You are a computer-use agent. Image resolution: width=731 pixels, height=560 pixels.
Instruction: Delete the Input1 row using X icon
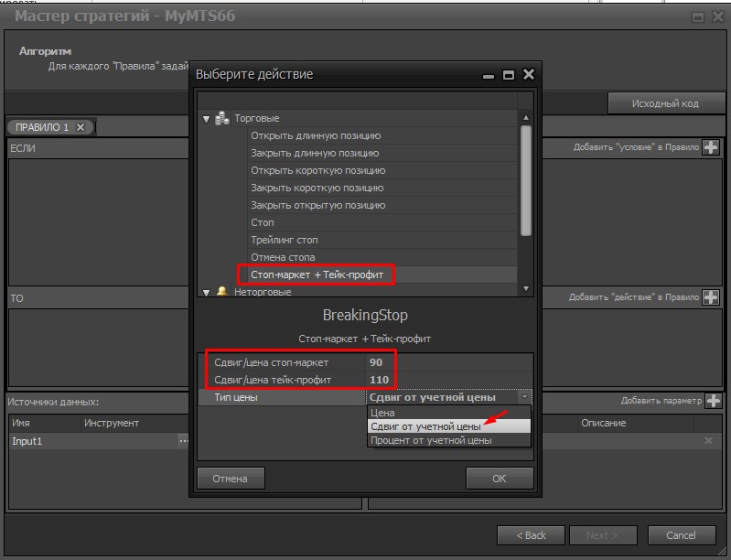pyautogui.click(x=707, y=441)
